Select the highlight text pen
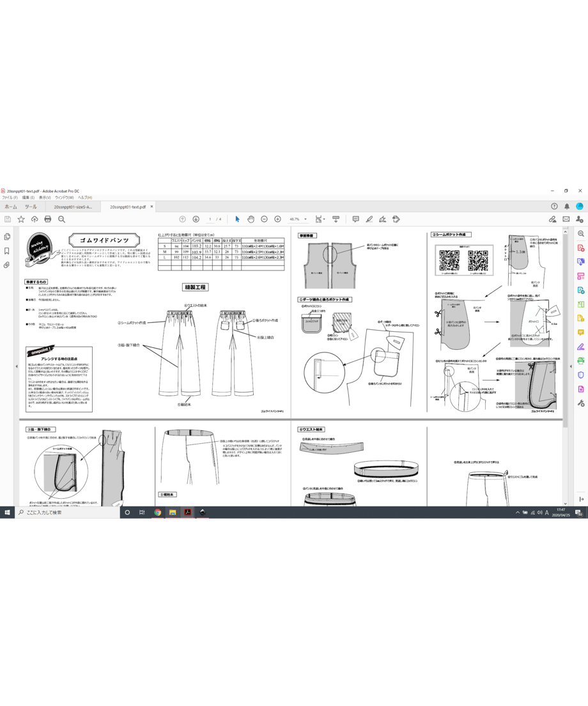588x706 pixels. click(x=369, y=219)
